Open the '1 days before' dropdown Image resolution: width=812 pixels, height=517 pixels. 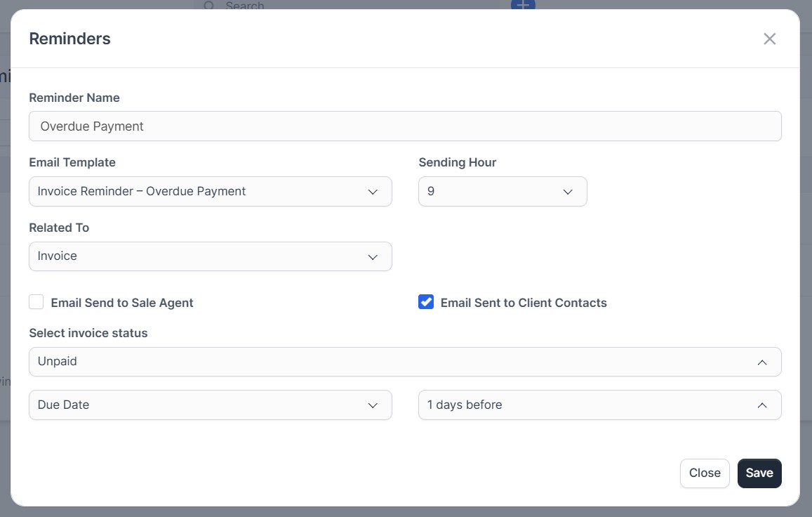point(599,405)
